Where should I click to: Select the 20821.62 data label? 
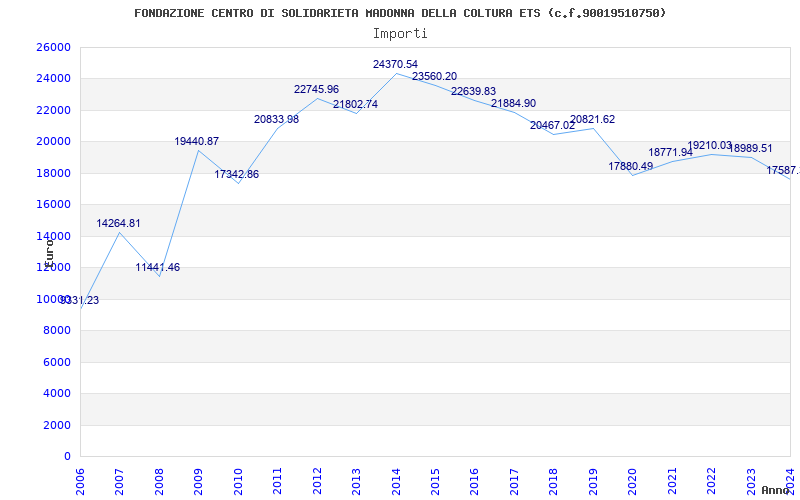(592, 119)
